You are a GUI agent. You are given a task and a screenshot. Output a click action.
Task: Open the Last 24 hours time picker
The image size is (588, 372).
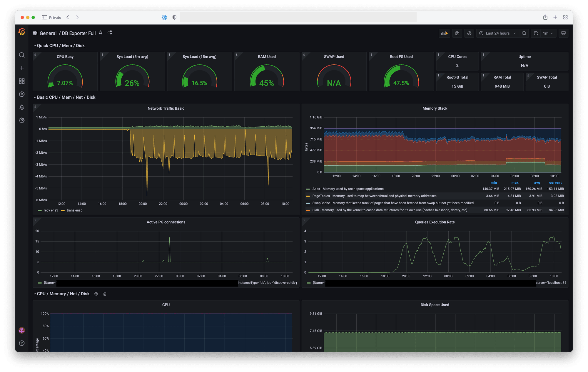coord(497,33)
